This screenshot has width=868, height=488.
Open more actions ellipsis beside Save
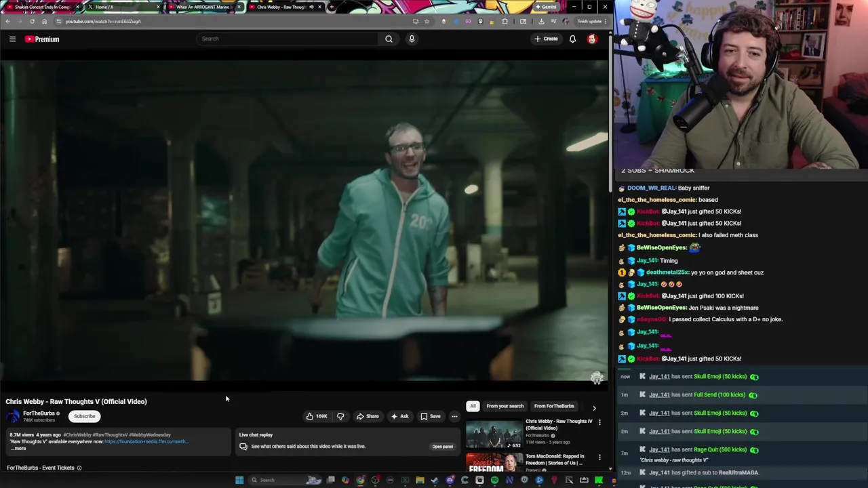coord(454,416)
